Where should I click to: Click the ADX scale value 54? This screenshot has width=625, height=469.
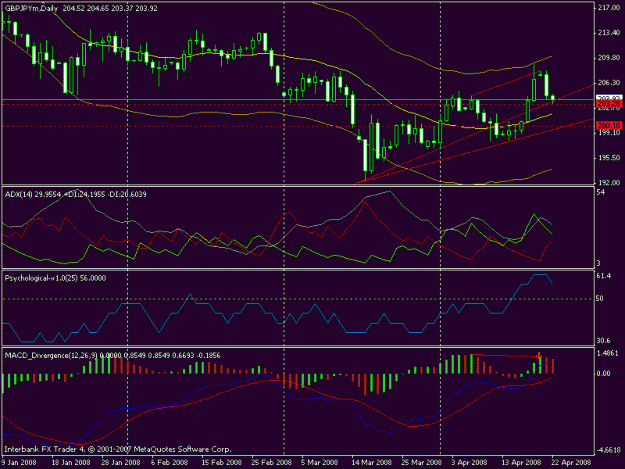click(x=601, y=192)
